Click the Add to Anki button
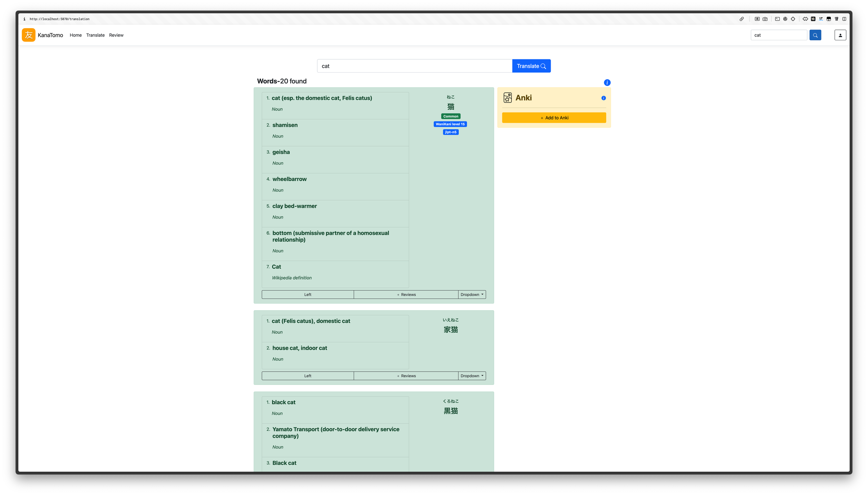Screen dimensions: 868x495 554,117
